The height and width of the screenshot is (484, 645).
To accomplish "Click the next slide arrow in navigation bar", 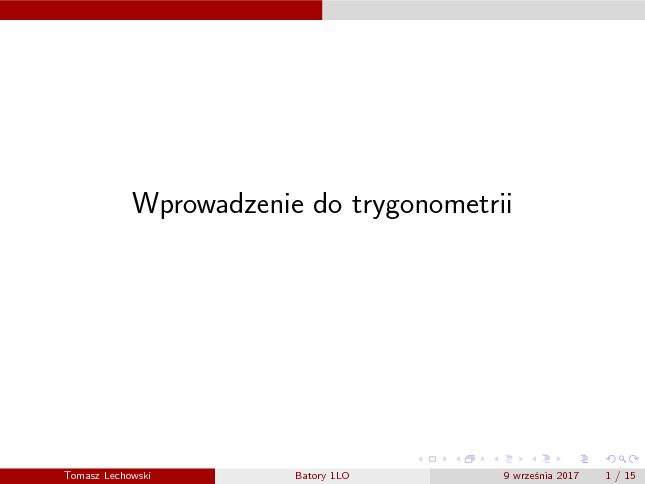I will [x=445, y=459].
